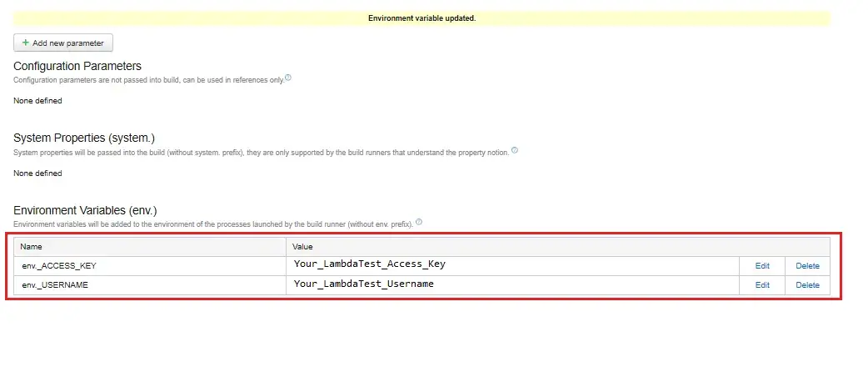Delete the env._ACCESS_KEY variable

[x=807, y=265]
